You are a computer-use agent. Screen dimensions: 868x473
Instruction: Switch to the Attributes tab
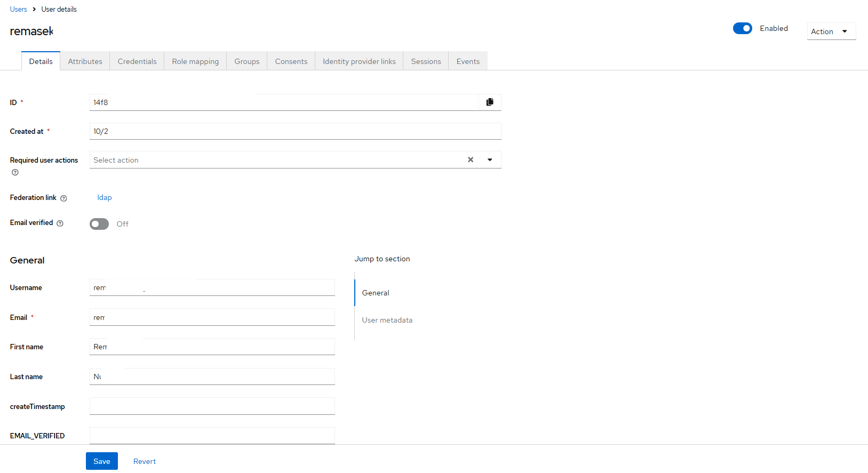tap(85, 61)
